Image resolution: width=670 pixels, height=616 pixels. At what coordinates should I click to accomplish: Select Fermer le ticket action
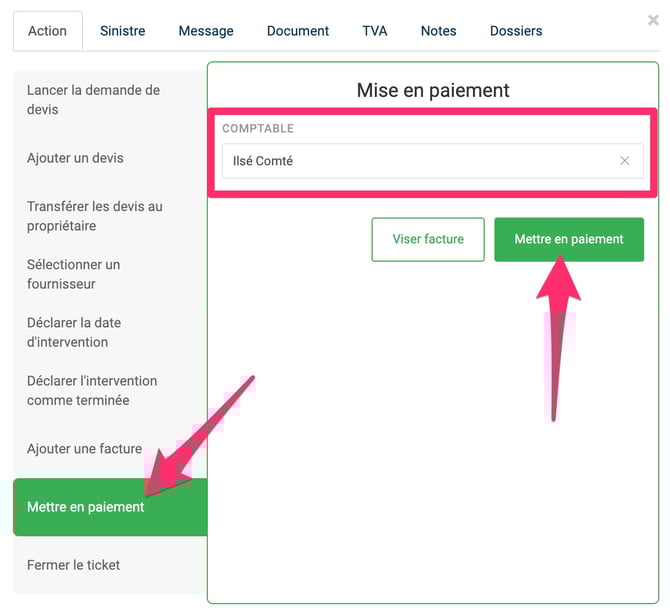(x=73, y=565)
